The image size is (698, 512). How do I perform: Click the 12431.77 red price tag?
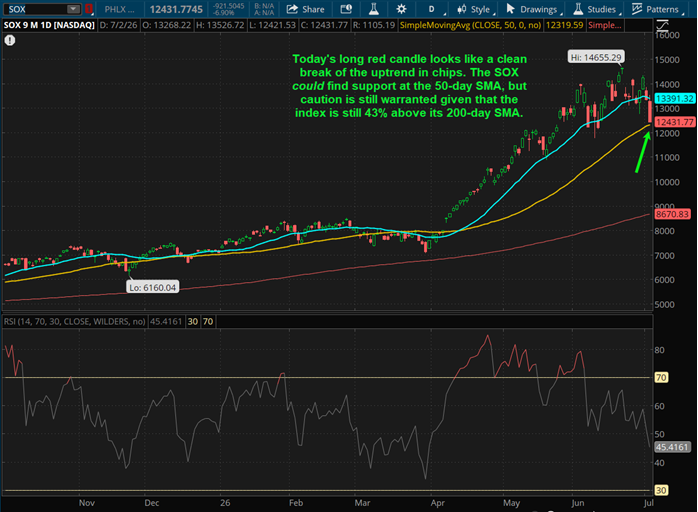point(675,122)
